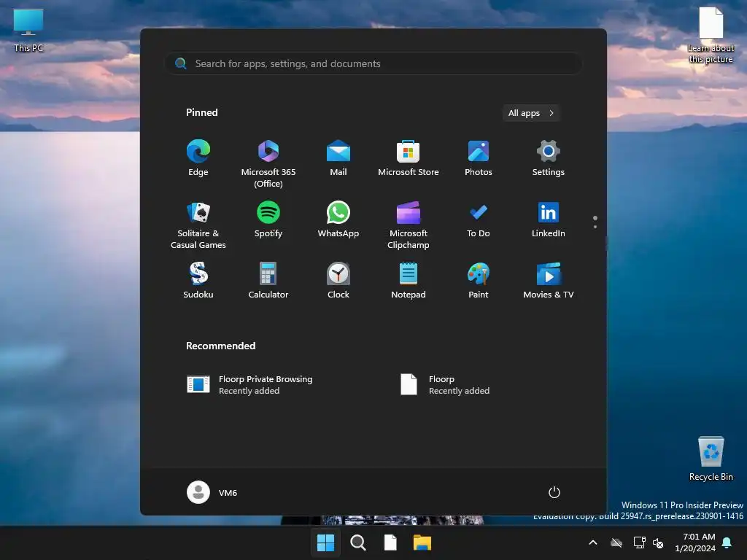This screenshot has width=747, height=560.
Task: Launch Notepad
Action: 409,281
